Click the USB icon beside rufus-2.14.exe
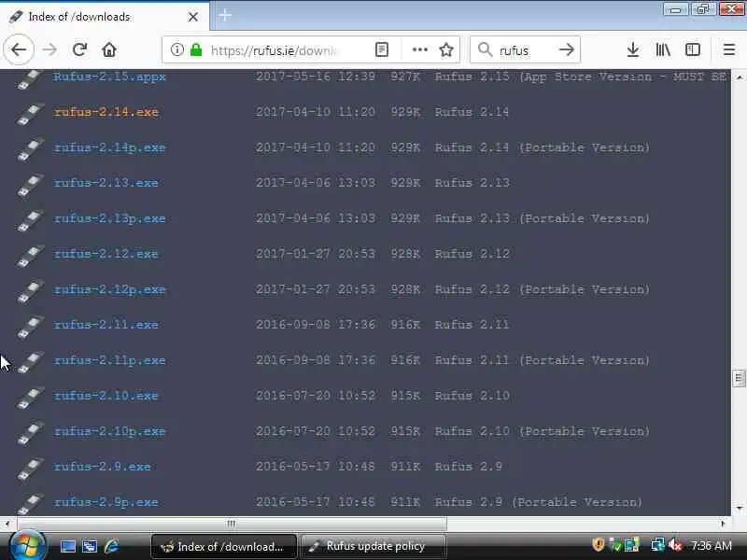Viewport: 747px width, 560px height. 30,114
